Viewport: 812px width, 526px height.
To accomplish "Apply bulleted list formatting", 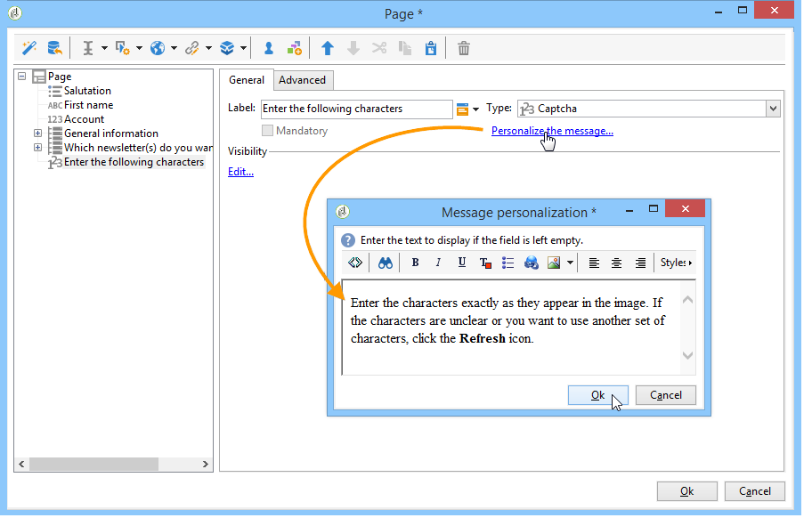I will [507, 263].
